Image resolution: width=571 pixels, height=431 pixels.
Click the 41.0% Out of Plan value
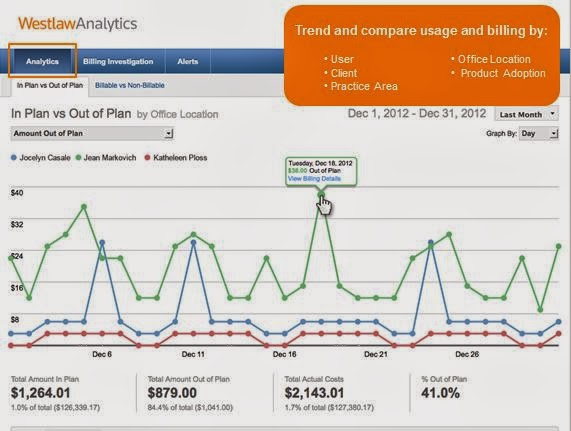440,393
